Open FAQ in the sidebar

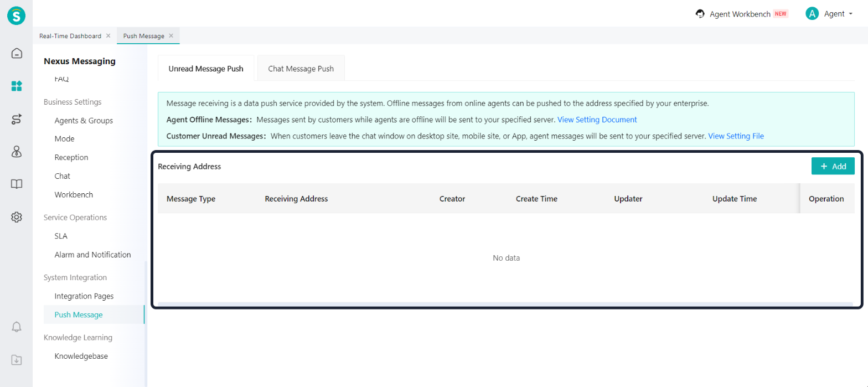61,79
